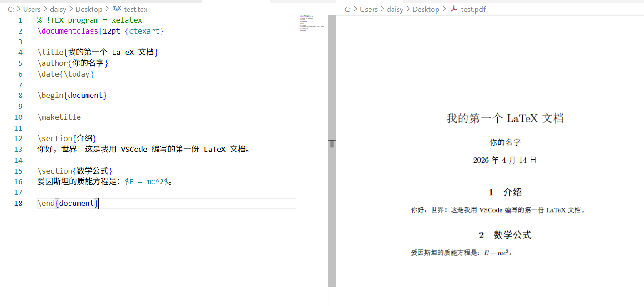The image size is (644, 306).
Task: Click the '1 介绍' heading in PDF preview
Action: (x=505, y=192)
